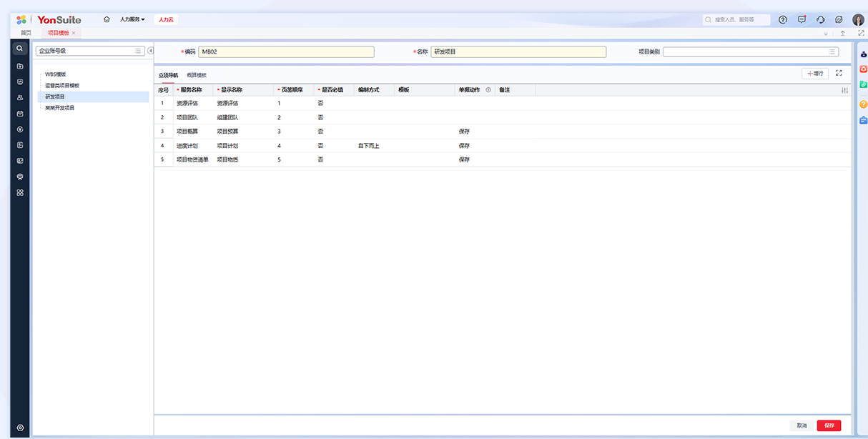
Task: Open the 企业账号级 selector dropdown
Action: (x=138, y=51)
